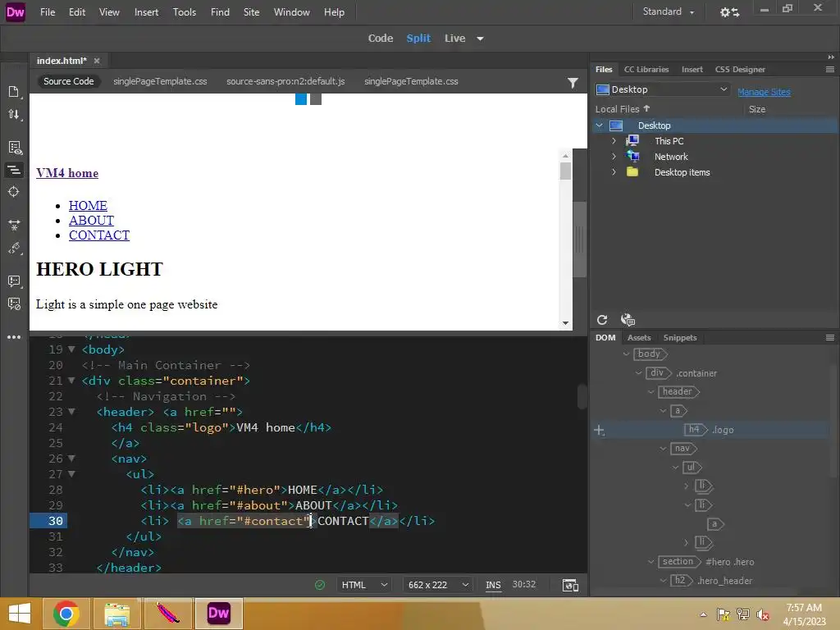Open the Dreamweaver app logo menu
Viewport: 840px width, 630px height.
(x=15, y=11)
